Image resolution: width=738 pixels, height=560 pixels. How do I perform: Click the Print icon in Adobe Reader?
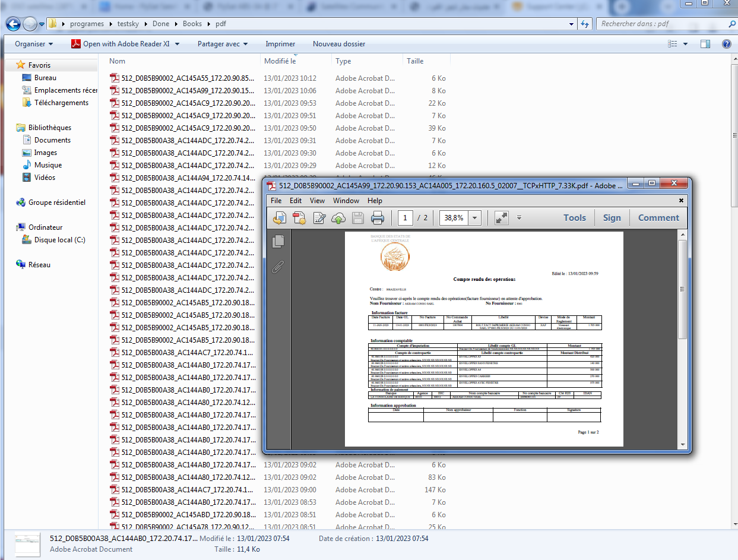[x=378, y=218]
